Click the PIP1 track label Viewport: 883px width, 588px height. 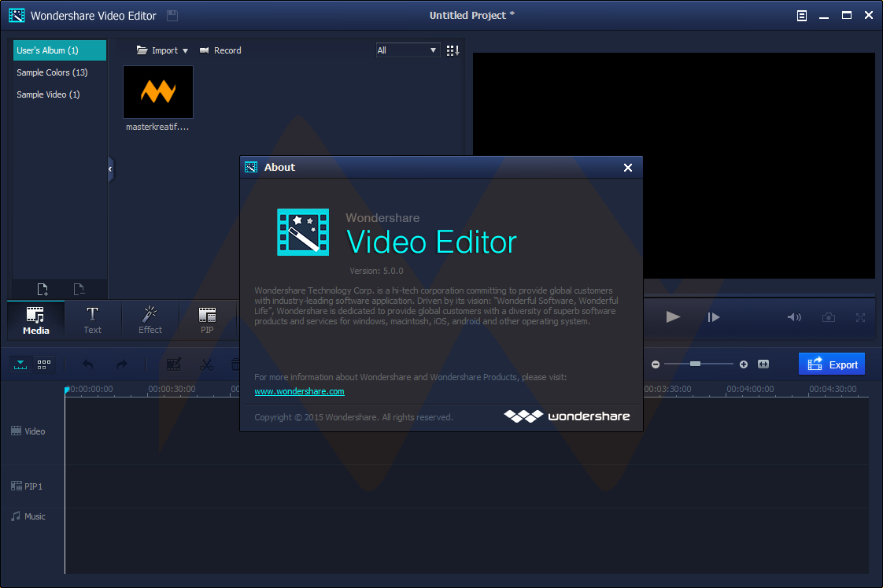coord(27,486)
